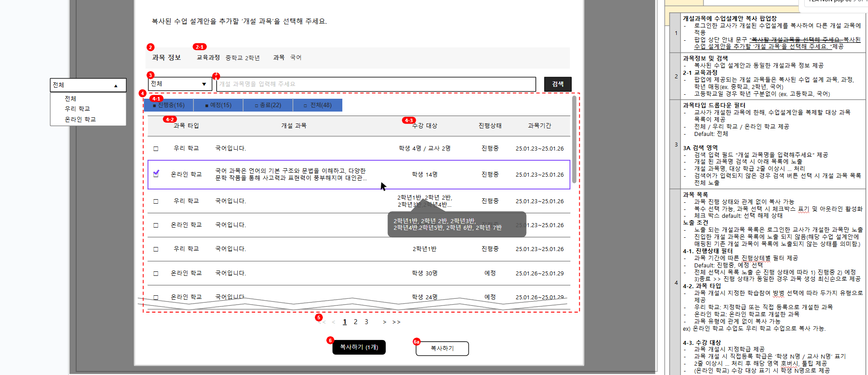
Task: Open the 전체 dropdown beside the search field
Action: coord(179,84)
